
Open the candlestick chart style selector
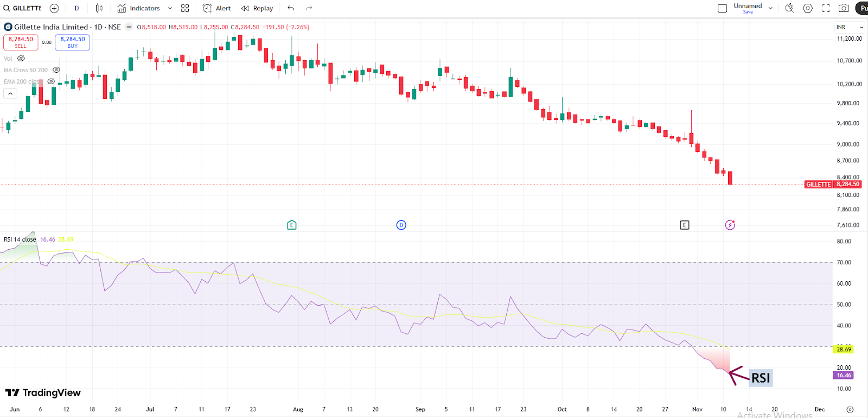[99, 8]
